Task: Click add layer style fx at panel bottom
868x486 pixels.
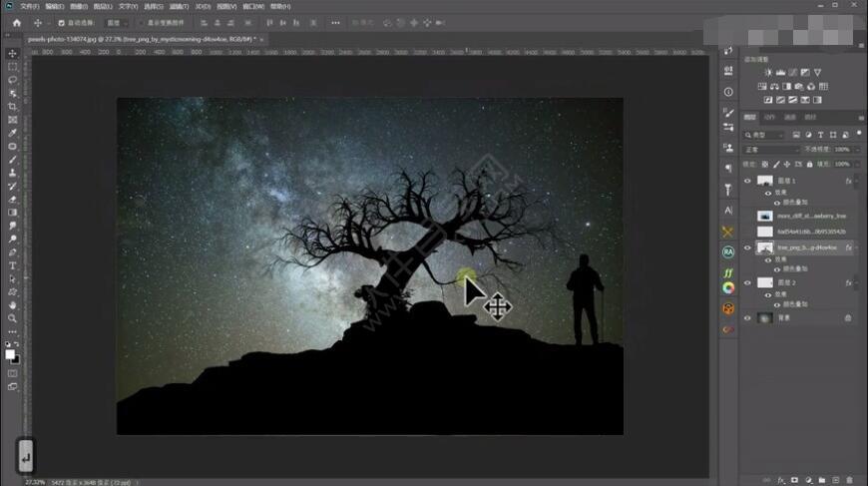Action: [781, 480]
